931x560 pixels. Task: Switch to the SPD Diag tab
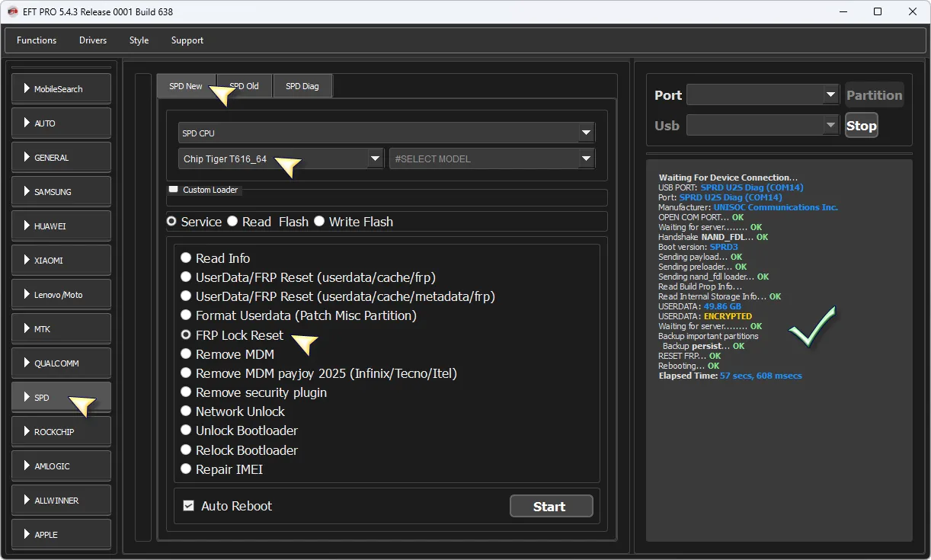coord(302,86)
